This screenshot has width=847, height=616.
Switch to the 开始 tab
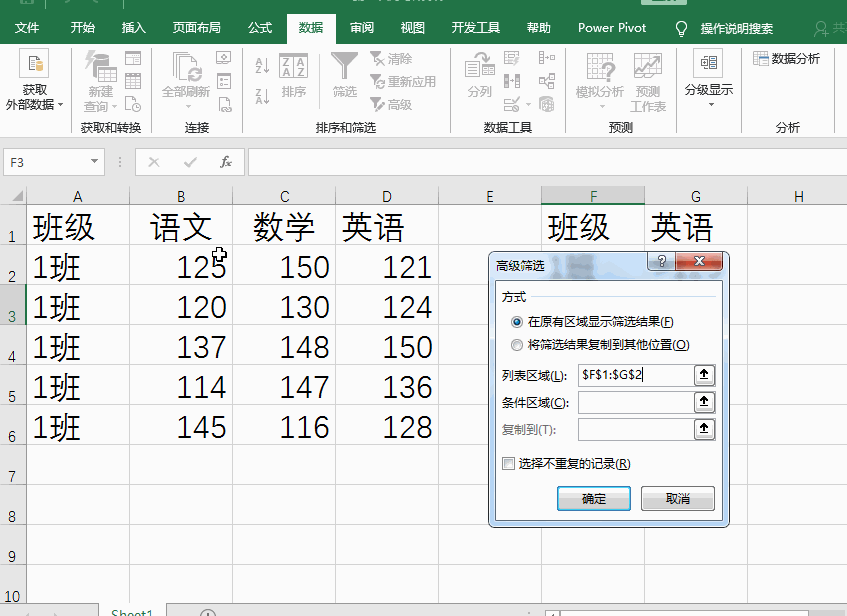[83, 28]
